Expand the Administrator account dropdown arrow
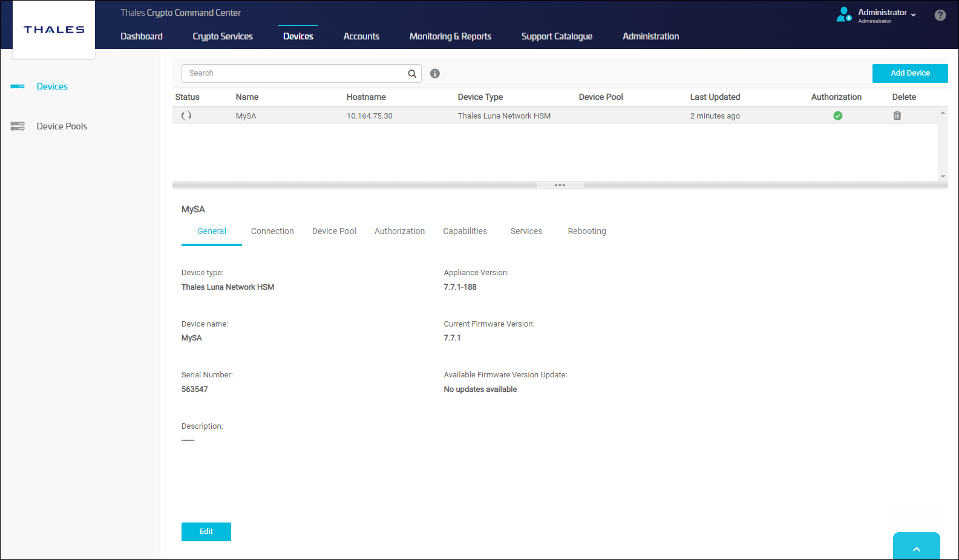The height and width of the screenshot is (560, 959). click(913, 14)
